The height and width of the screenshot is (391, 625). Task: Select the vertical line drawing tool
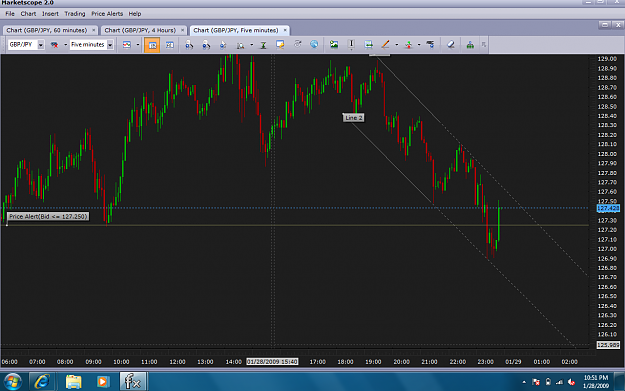(x=351, y=45)
